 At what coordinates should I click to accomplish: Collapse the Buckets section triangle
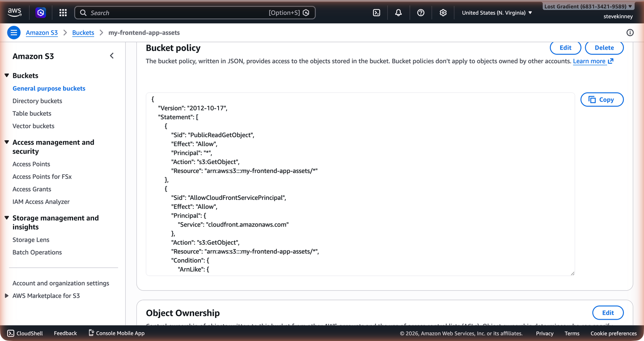[7, 75]
